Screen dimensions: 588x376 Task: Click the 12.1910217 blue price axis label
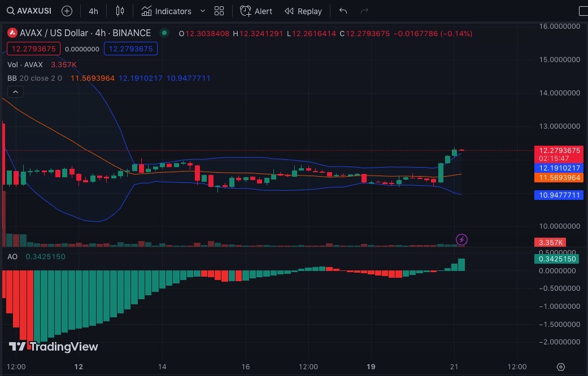(559, 168)
